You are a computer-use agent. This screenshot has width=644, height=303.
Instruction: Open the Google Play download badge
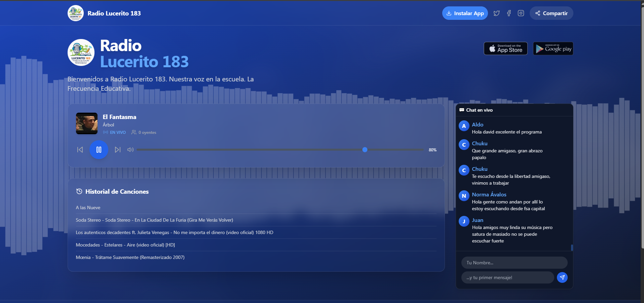tap(553, 48)
